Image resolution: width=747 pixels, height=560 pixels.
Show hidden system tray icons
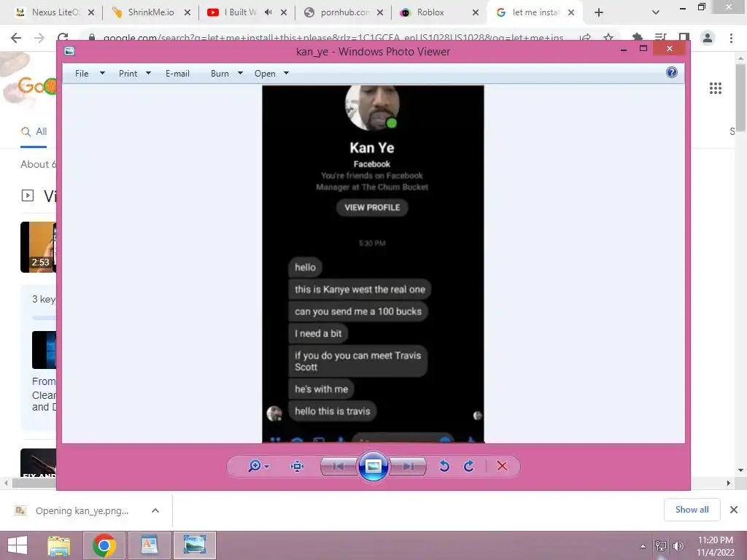643,546
